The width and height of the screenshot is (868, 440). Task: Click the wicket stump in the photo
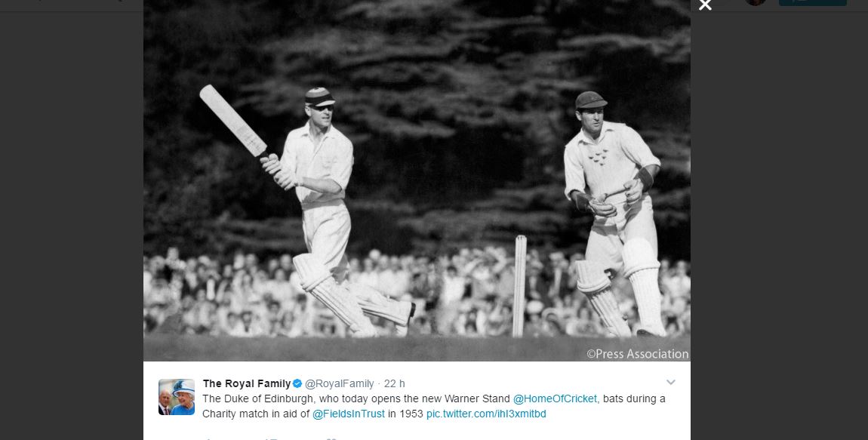(x=519, y=286)
